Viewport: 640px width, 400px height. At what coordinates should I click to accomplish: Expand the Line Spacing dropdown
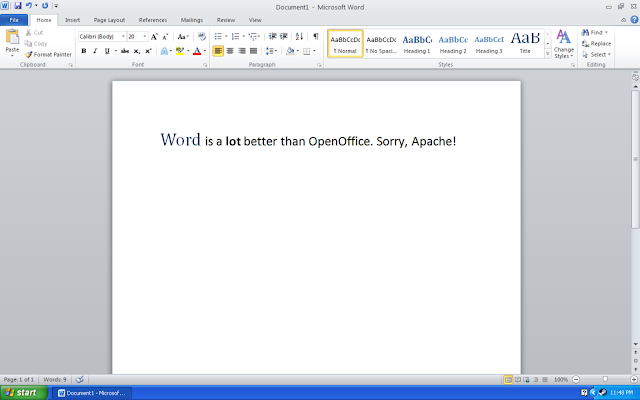[271, 51]
